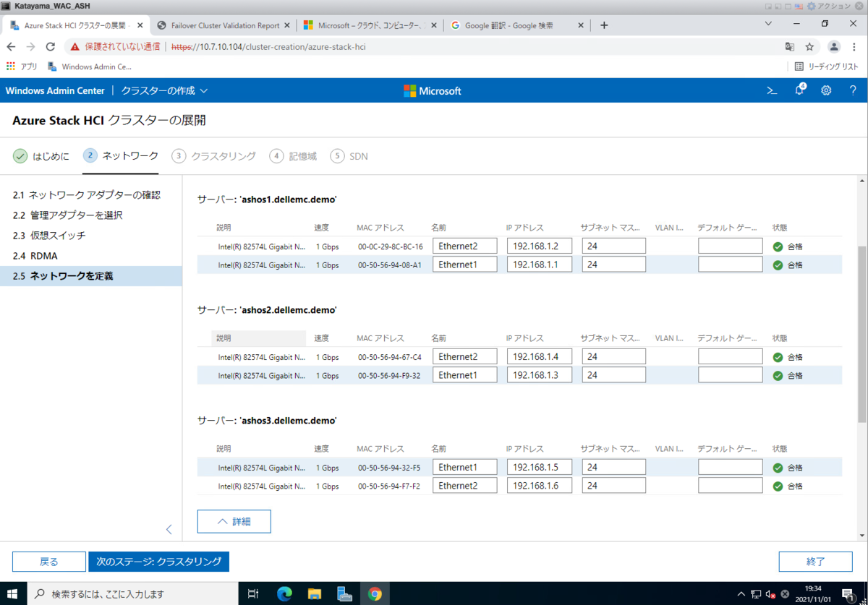Click default gateway field for 192.168.1.5 row
The width and height of the screenshot is (868, 605).
pos(731,467)
